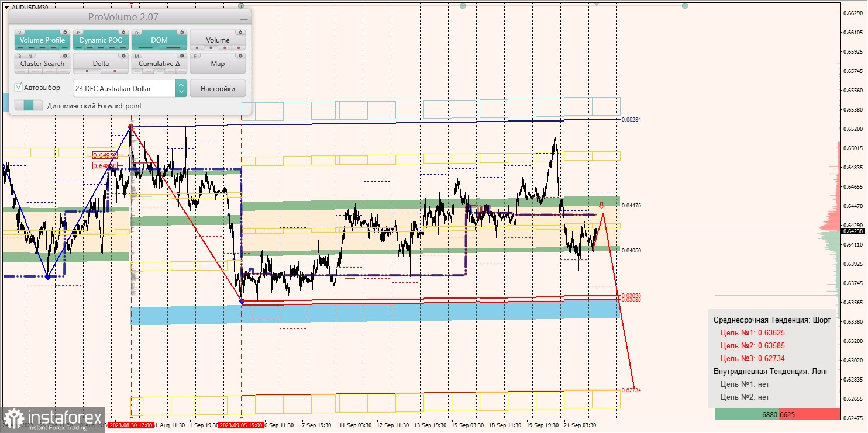Click the B hotkey tab on Cluster Search
Viewport: 868px width, 433px height.
[20, 56]
